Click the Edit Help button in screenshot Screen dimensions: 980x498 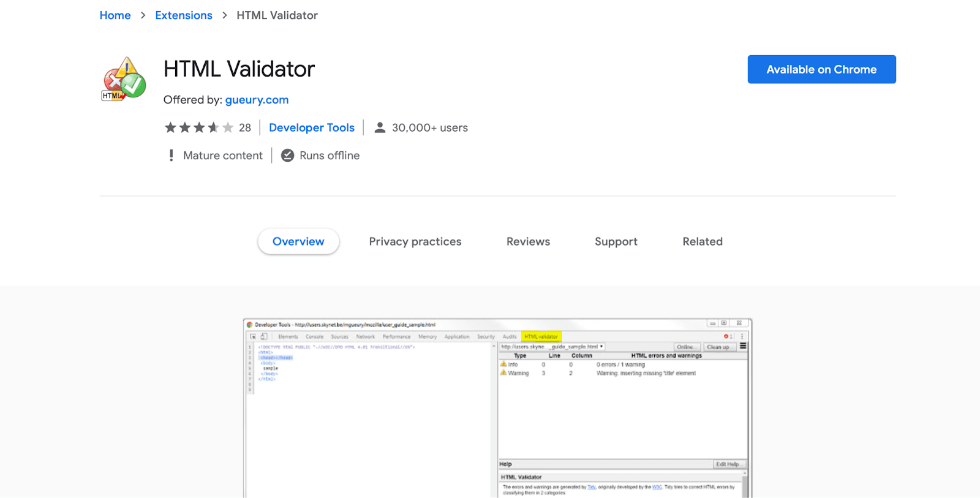pos(729,464)
